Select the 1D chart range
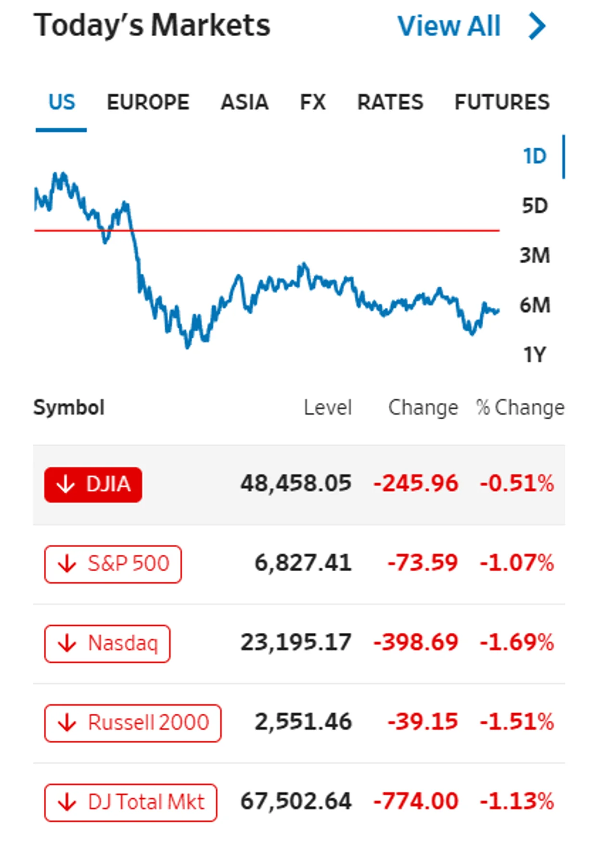The height and width of the screenshot is (846, 616). [x=535, y=156]
